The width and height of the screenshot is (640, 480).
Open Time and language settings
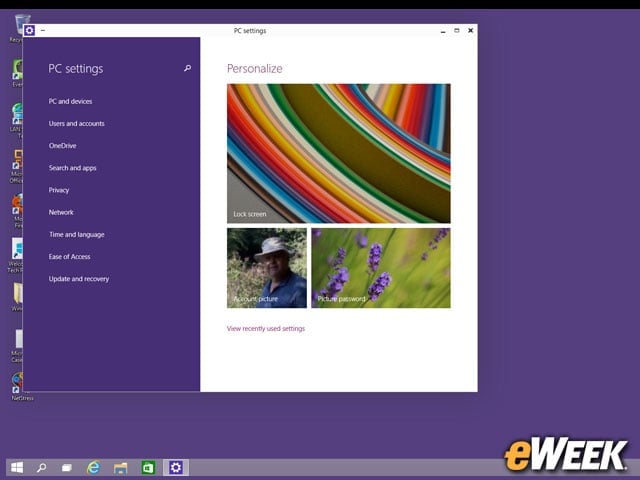coord(76,234)
